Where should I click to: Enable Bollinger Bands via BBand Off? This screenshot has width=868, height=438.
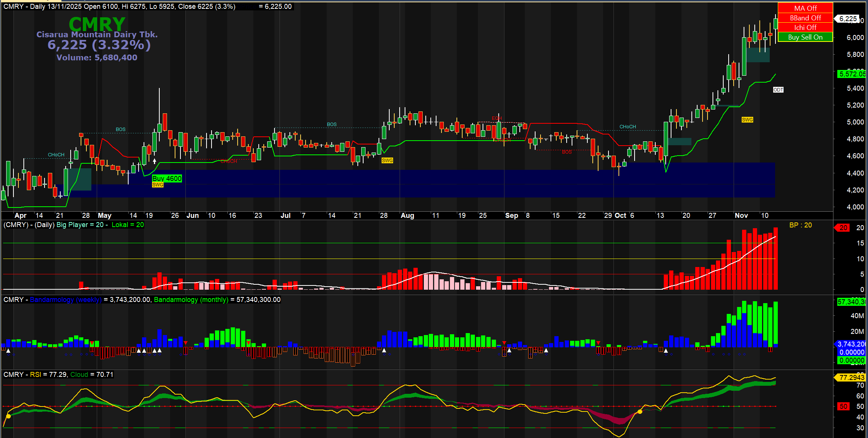tap(805, 18)
